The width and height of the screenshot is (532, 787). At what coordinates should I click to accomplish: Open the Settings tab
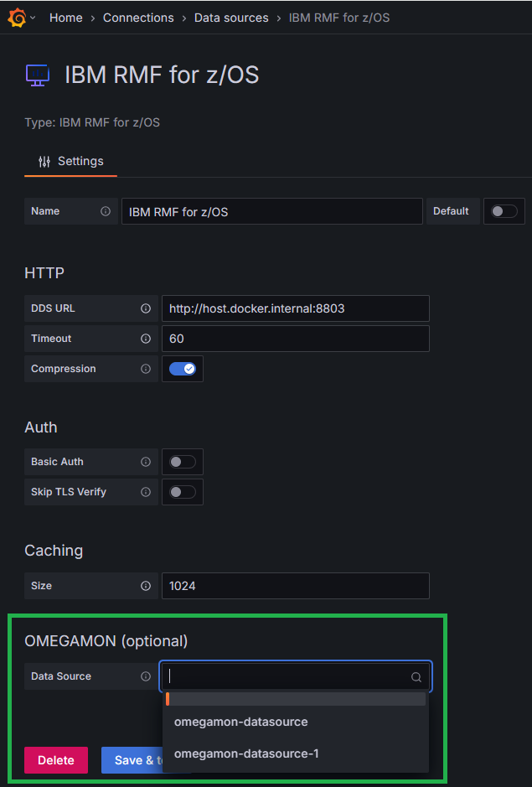[71, 161]
